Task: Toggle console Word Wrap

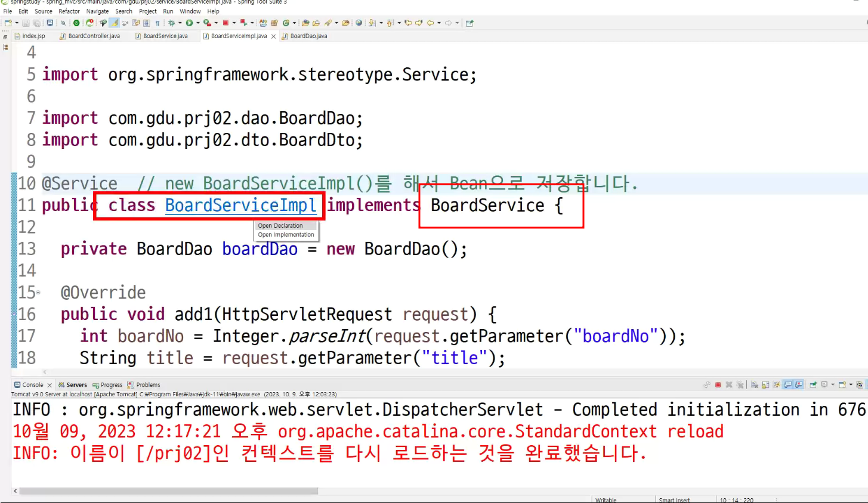Action: click(777, 385)
